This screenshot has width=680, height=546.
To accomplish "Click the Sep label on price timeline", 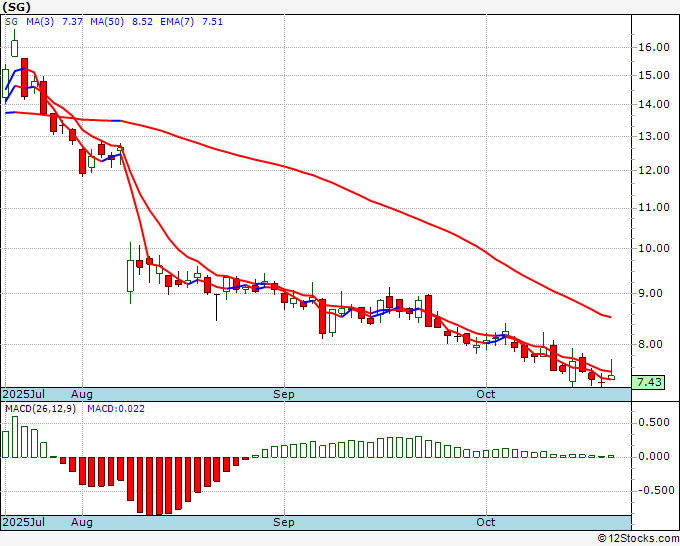I will tap(284, 394).
